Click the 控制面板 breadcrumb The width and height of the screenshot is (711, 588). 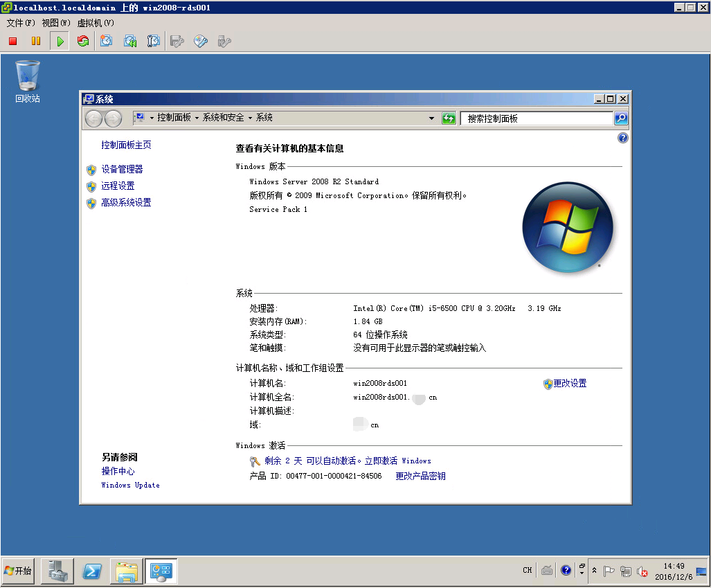[x=174, y=118]
